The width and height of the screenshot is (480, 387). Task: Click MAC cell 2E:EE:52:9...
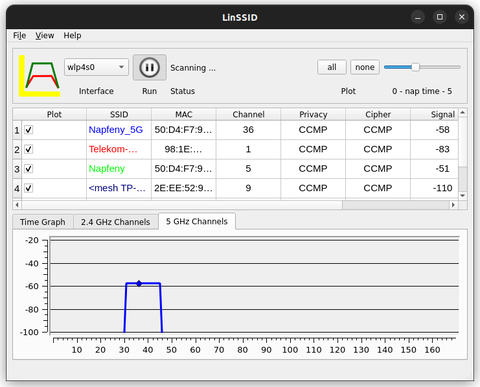click(x=184, y=188)
